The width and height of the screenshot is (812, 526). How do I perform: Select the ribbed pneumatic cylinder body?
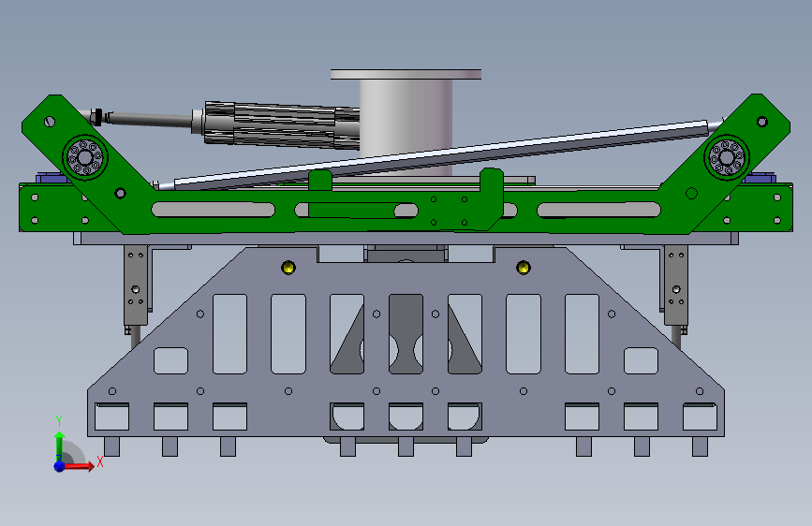pos(282,125)
